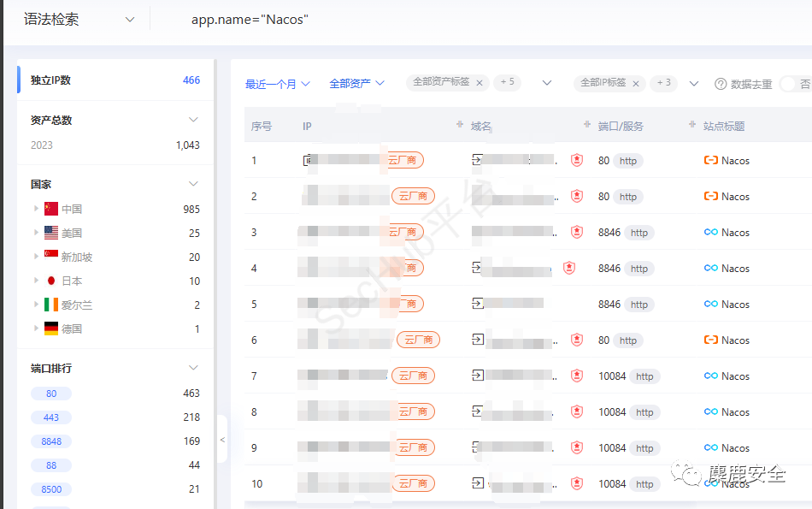Expand the 中国 country tree item
812x509 pixels.
[36, 209]
